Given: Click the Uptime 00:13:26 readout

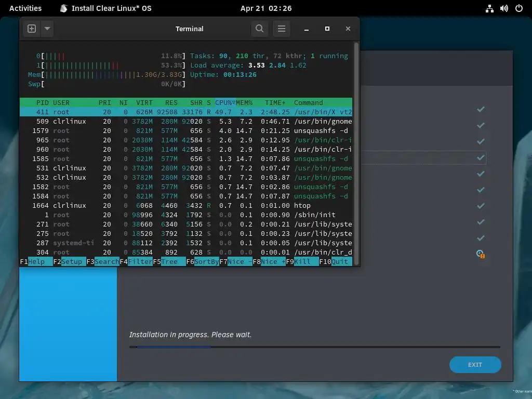Looking at the screenshot, I should (x=223, y=75).
